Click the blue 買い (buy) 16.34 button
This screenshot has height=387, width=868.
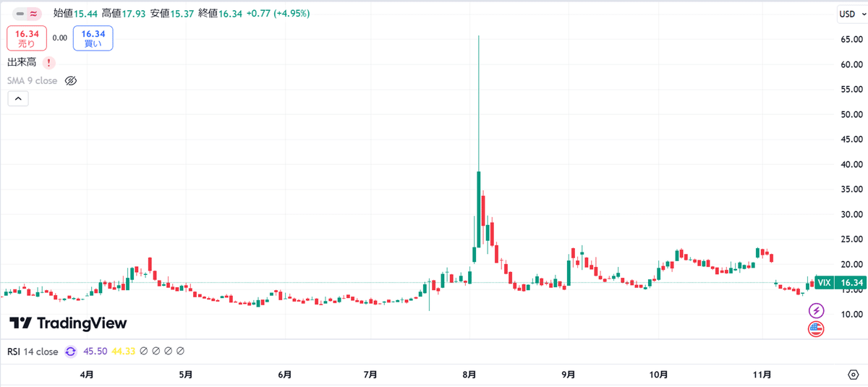pyautogui.click(x=93, y=38)
